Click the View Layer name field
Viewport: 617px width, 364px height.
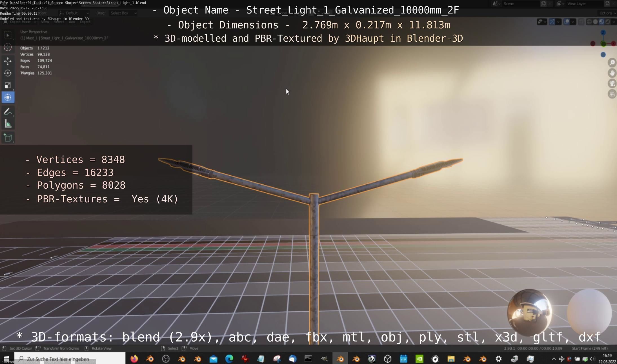(x=585, y=4)
